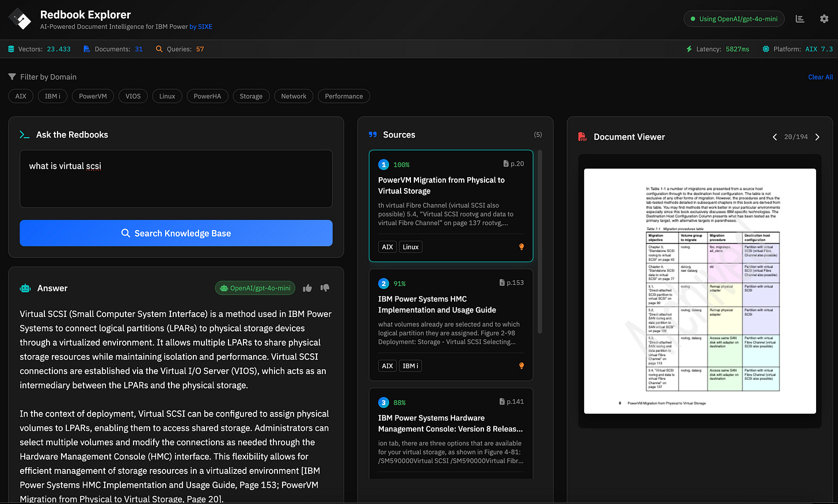The image size is (838, 504).
Task: Toggle the IBM i domain filter
Action: 52,96
